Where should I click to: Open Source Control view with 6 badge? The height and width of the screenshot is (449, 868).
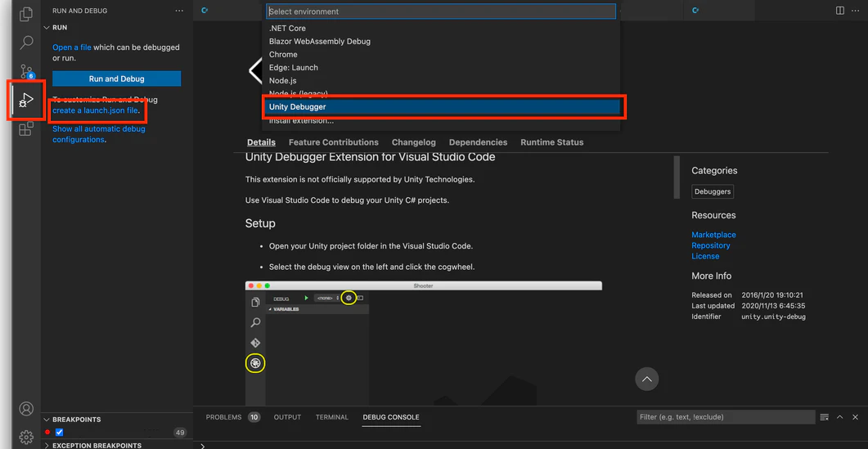coord(26,71)
